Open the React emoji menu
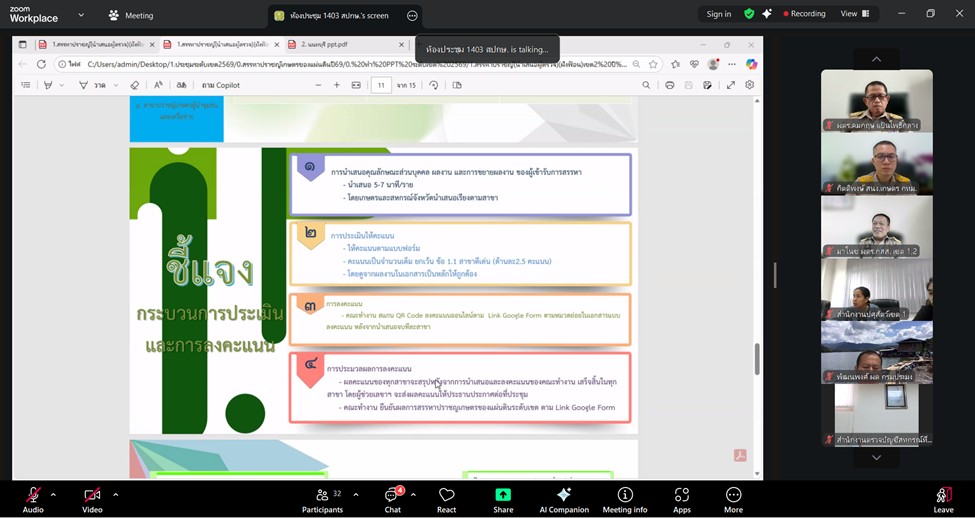Viewport: 975px width, 518px height. coord(447,499)
